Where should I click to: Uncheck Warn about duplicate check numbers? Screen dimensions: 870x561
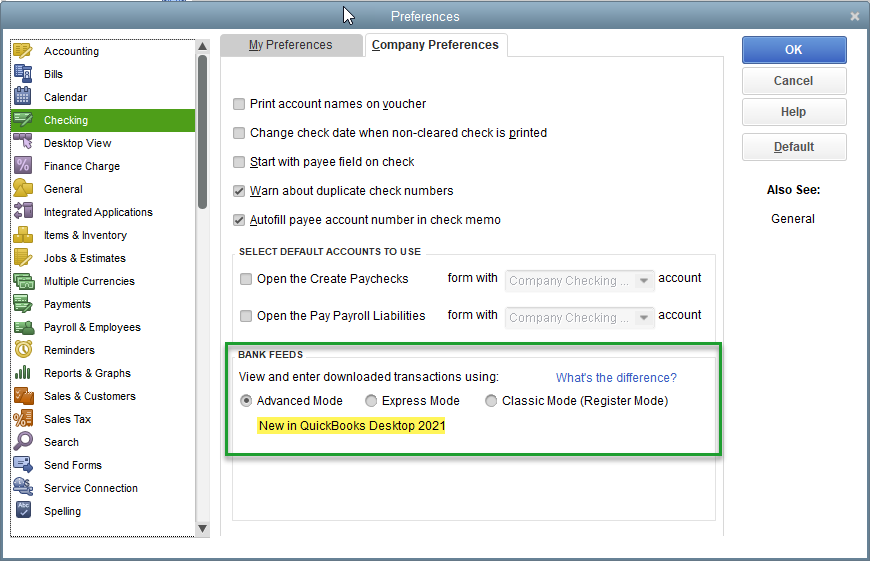(239, 191)
